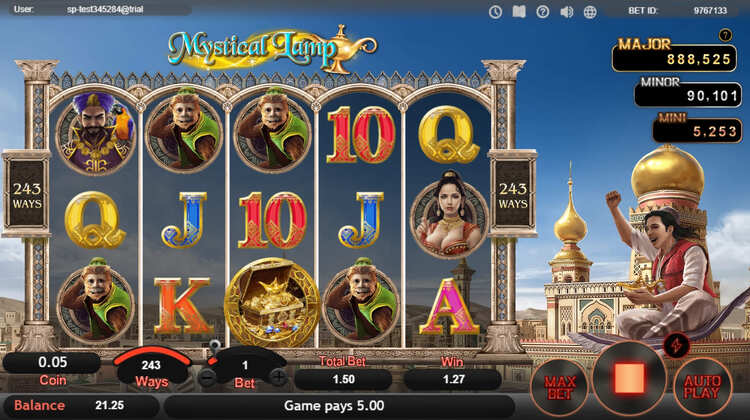
Task: Mute the game sound speaker icon
Action: [566, 11]
